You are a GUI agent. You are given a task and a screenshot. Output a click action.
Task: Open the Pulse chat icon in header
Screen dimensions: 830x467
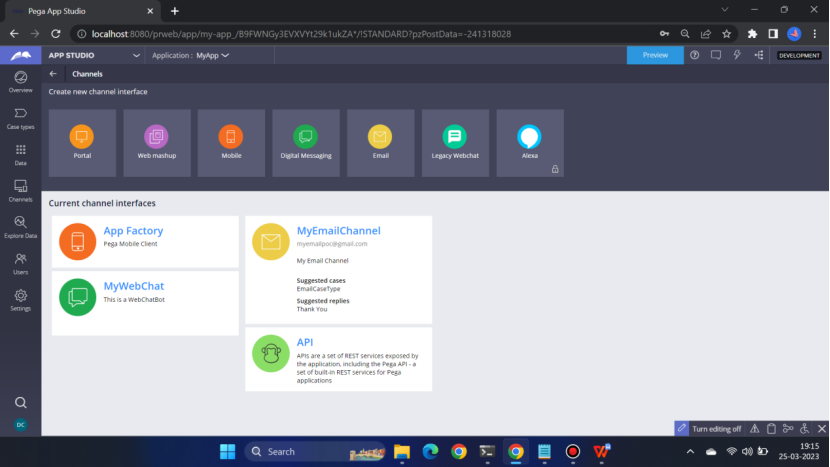click(x=716, y=55)
